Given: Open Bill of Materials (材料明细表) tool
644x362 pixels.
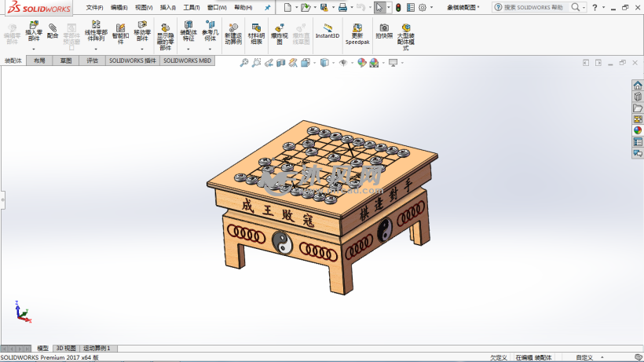Looking at the screenshot, I should click(x=256, y=34).
